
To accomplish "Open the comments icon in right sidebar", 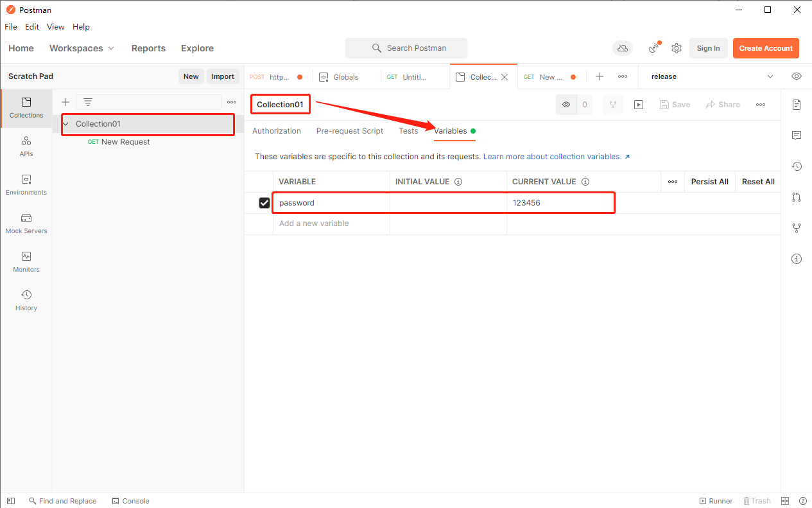I will coord(797,136).
